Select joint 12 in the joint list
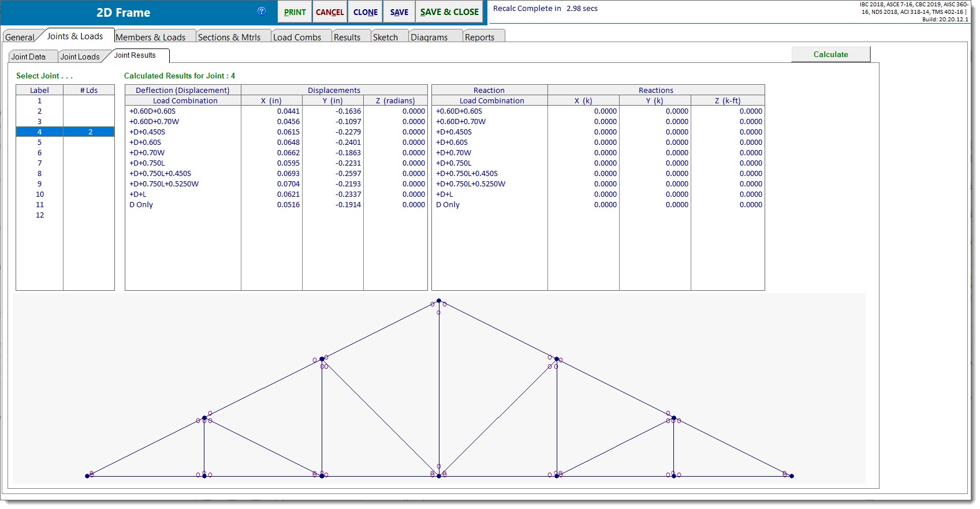Screen dimensions: 980x509 point(39,215)
